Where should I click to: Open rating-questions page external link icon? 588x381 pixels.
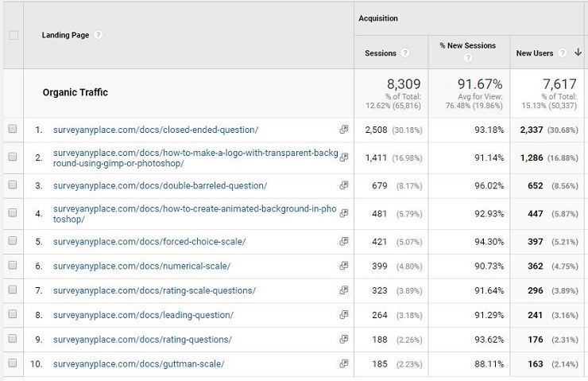343,339
